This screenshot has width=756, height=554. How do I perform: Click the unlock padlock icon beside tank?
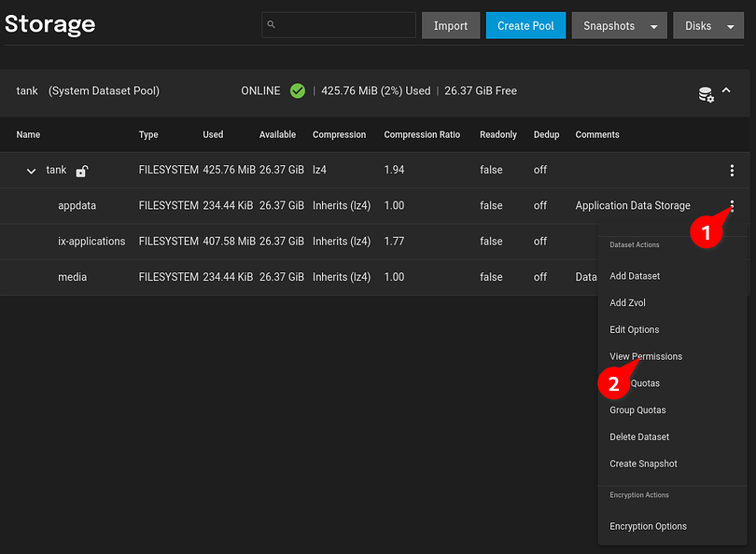[82, 171]
